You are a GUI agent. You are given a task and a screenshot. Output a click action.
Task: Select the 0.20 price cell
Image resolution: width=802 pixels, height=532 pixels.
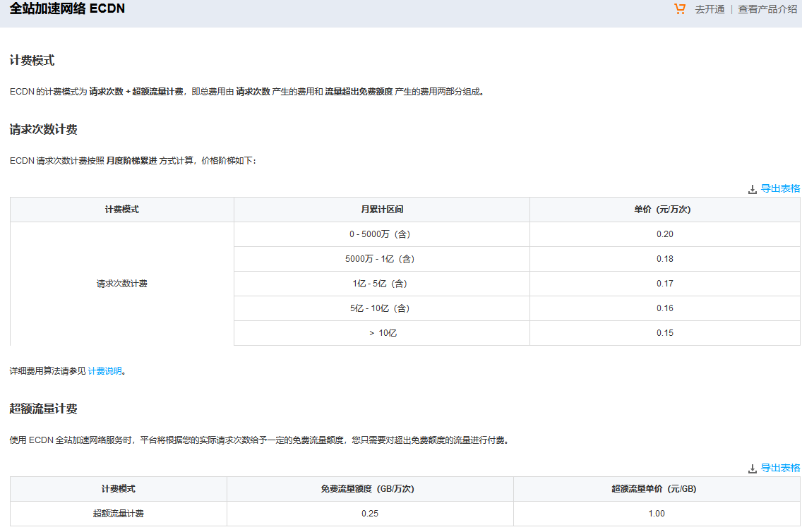[x=664, y=234]
